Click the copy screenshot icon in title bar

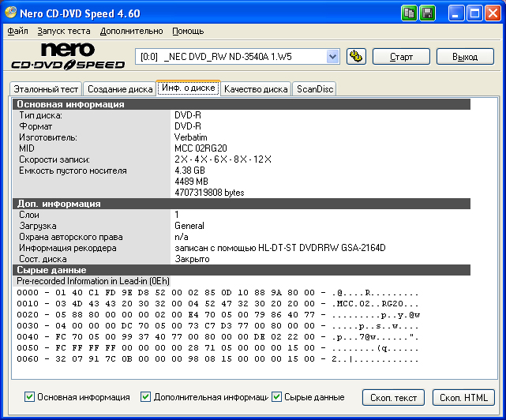pyautogui.click(x=409, y=13)
